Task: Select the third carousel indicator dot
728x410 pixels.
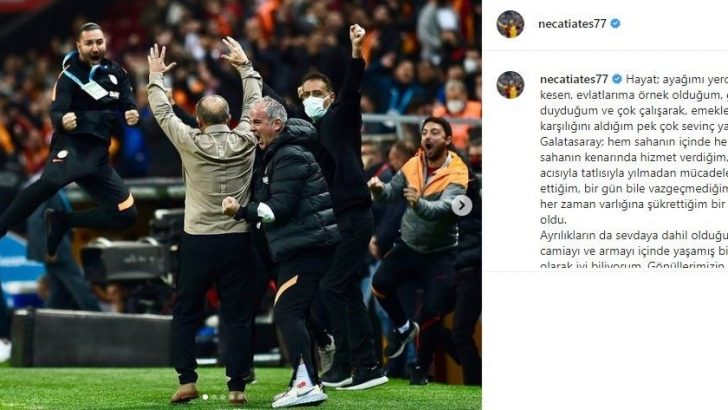Action: tap(223, 397)
